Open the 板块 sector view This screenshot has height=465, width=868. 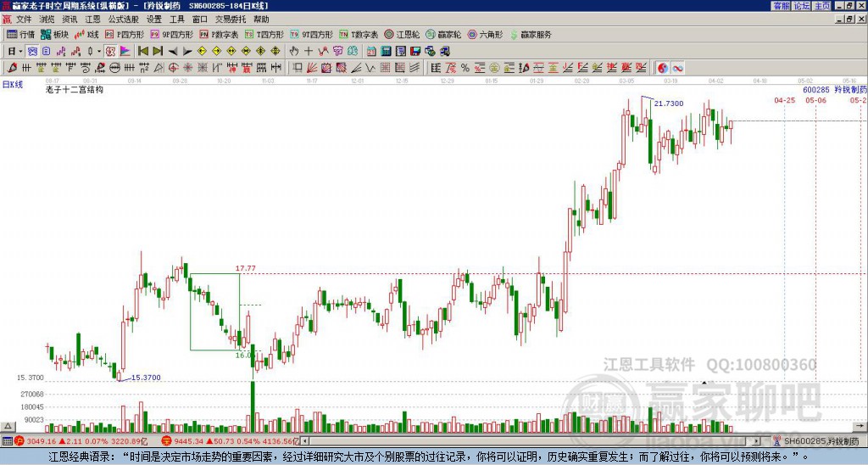[55, 34]
